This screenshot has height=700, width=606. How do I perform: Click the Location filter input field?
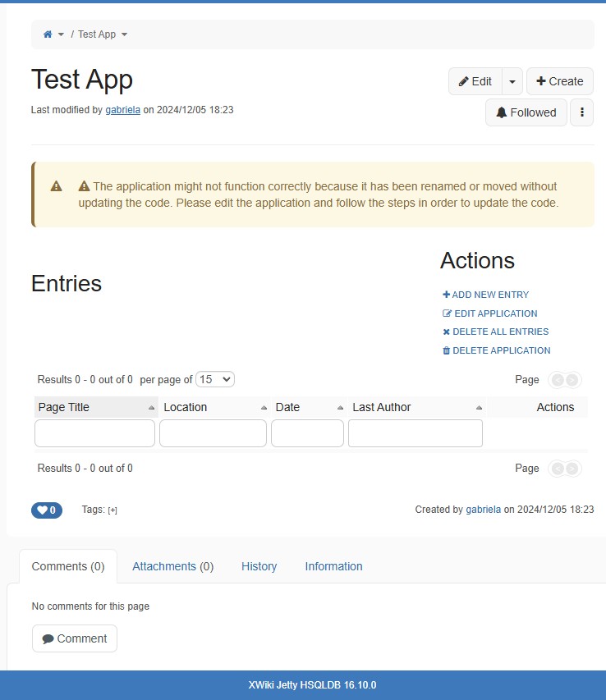tap(213, 433)
